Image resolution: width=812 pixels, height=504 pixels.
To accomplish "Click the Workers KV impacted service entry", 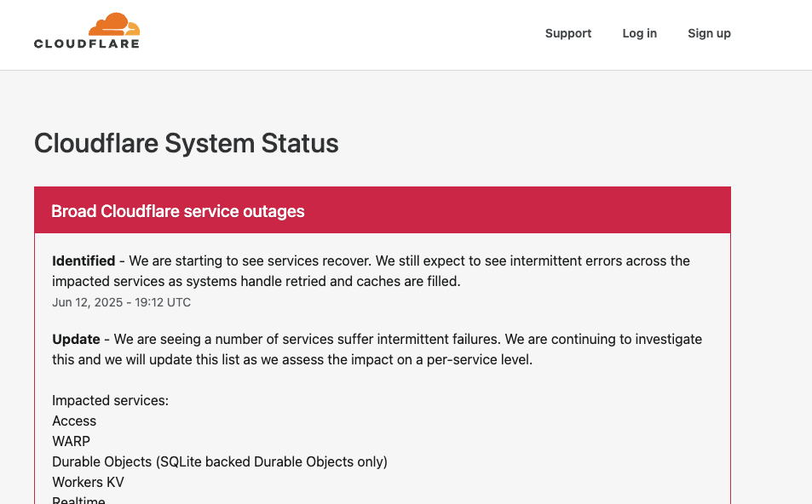I will tap(88, 482).
